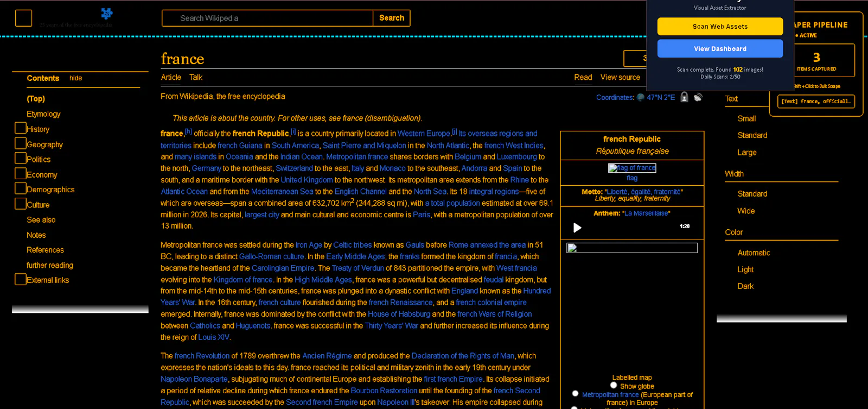Screen dimensions: 868x409
Task: Open the United Kingdom link
Action: tap(307, 180)
